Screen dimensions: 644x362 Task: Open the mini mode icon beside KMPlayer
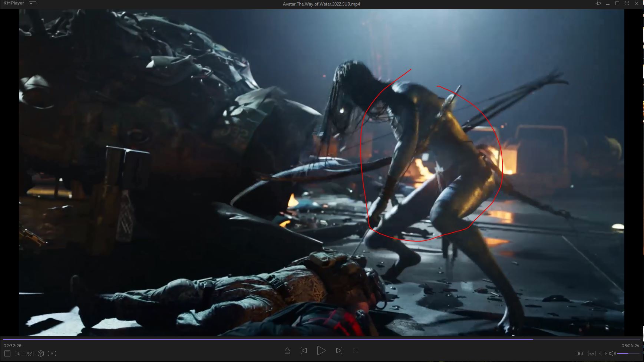tap(33, 3)
